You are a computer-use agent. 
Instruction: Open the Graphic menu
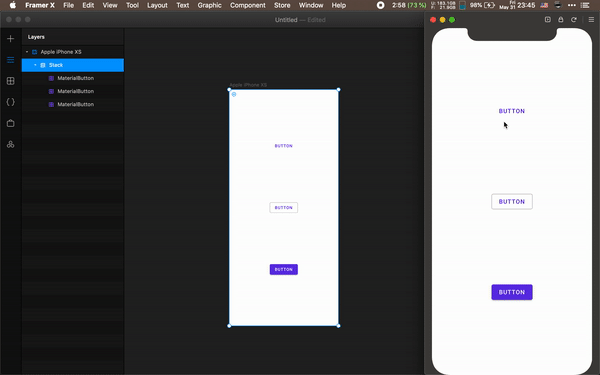(x=209, y=5)
